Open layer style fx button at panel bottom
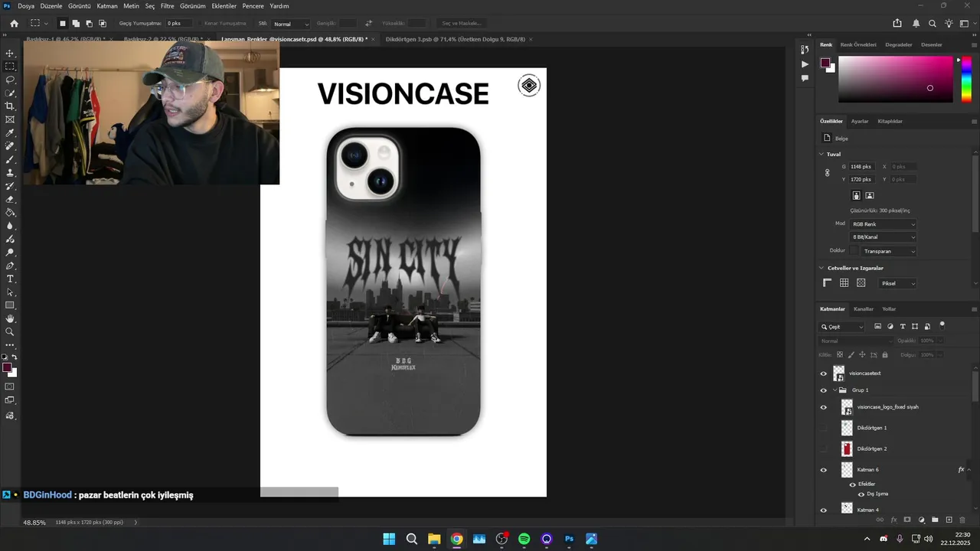 coord(893,520)
